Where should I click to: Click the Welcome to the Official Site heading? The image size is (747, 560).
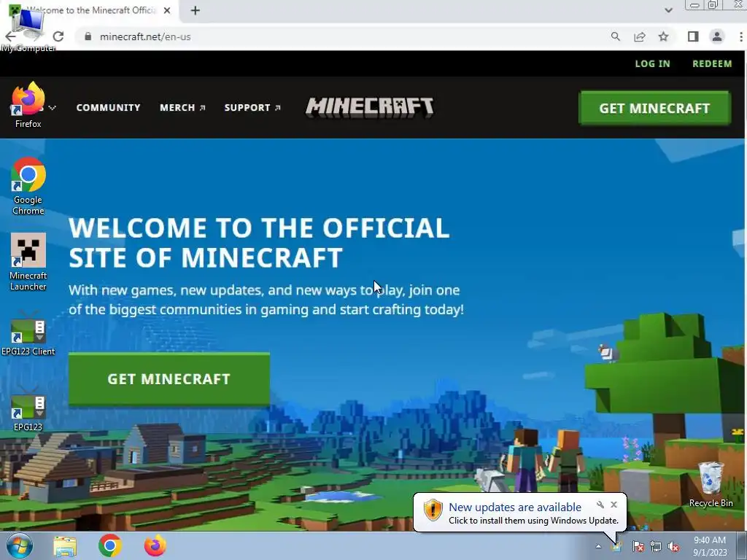[x=259, y=242]
